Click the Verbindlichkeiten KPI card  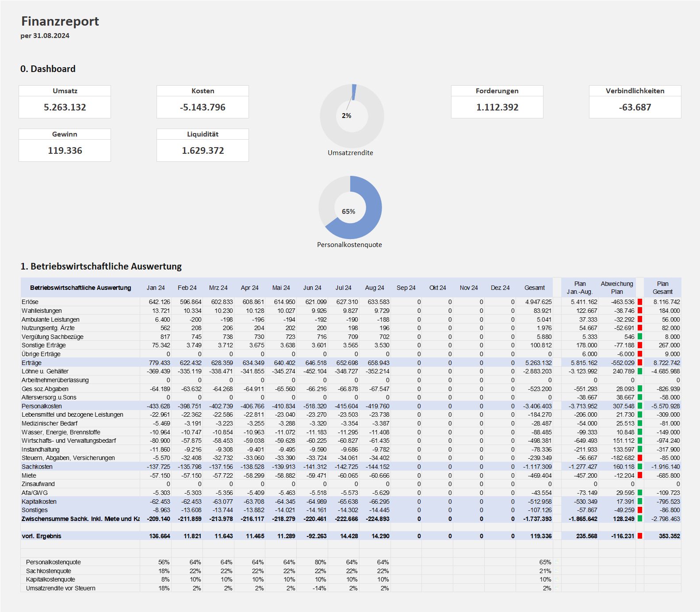pyautogui.click(x=635, y=102)
